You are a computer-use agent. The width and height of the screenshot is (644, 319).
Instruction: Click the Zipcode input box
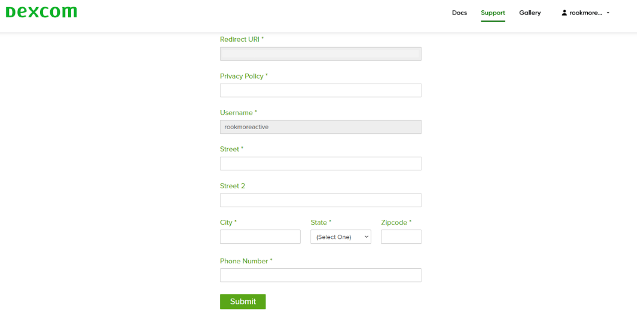point(401,237)
